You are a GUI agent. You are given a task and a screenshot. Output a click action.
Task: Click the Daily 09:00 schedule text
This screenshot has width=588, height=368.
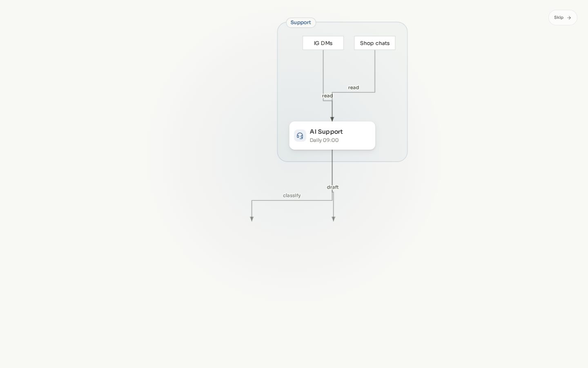(x=324, y=140)
